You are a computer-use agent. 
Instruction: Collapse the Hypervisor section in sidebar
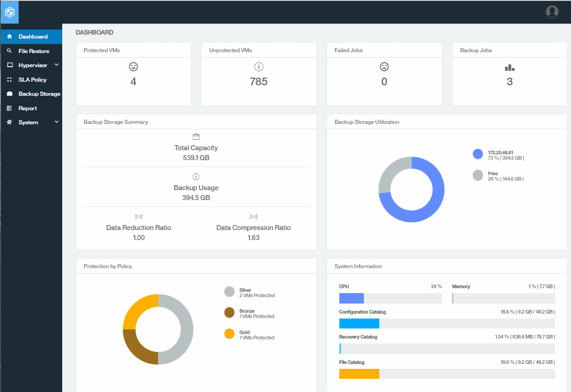click(x=56, y=65)
